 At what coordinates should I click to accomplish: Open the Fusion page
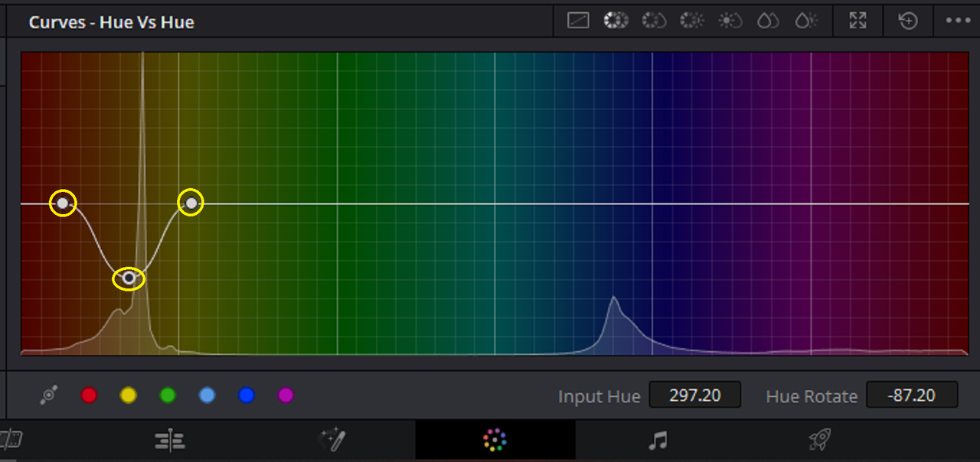click(x=333, y=440)
